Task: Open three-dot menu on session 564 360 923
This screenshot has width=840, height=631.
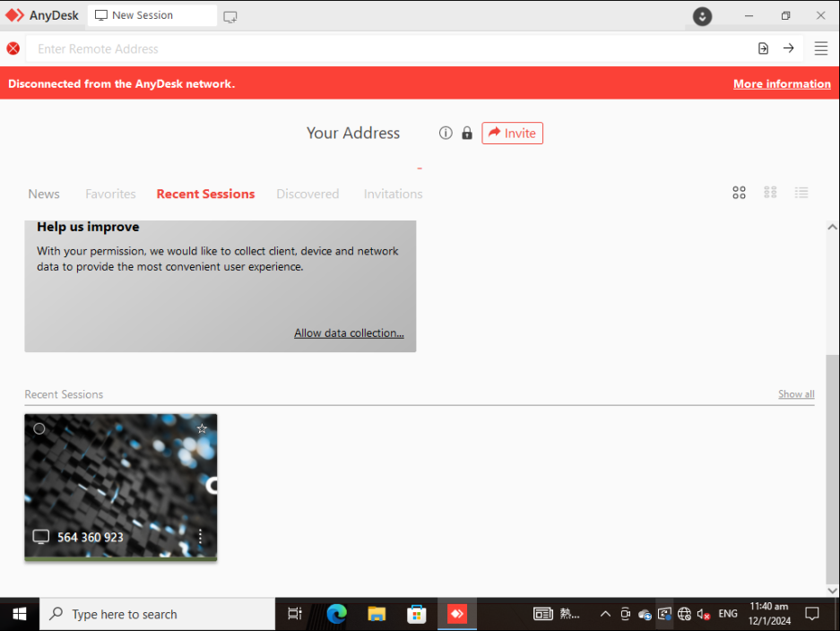Action: tap(200, 537)
